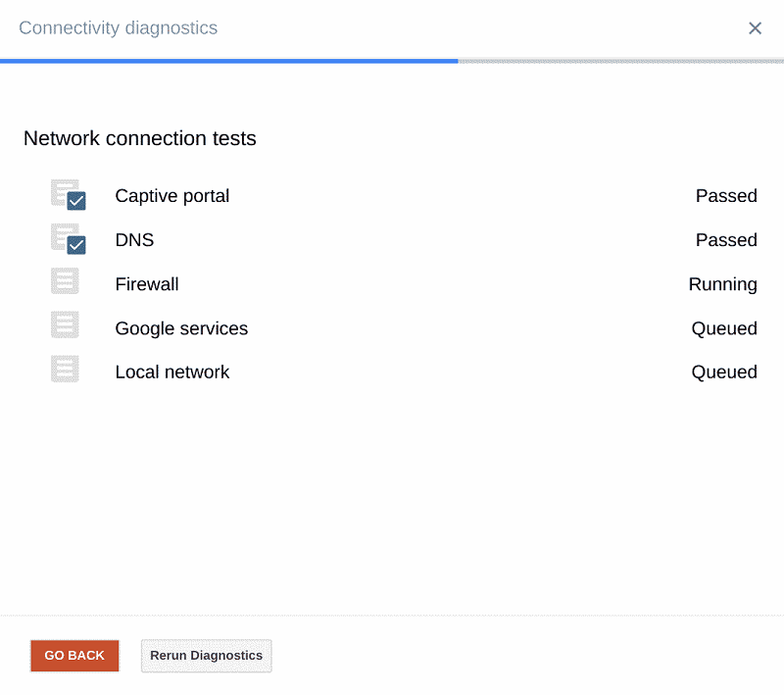Click the Queued status for Google services
This screenshot has width=784, height=695.
coord(724,328)
